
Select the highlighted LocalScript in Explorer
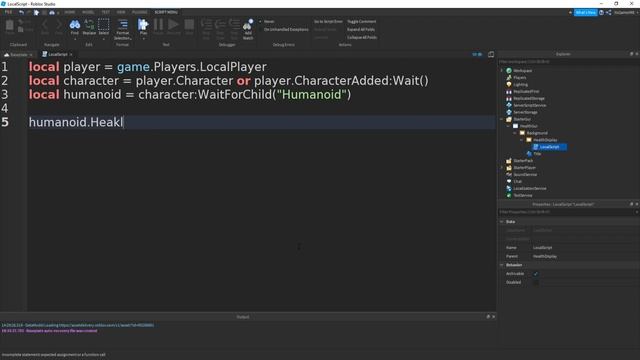tap(549, 147)
